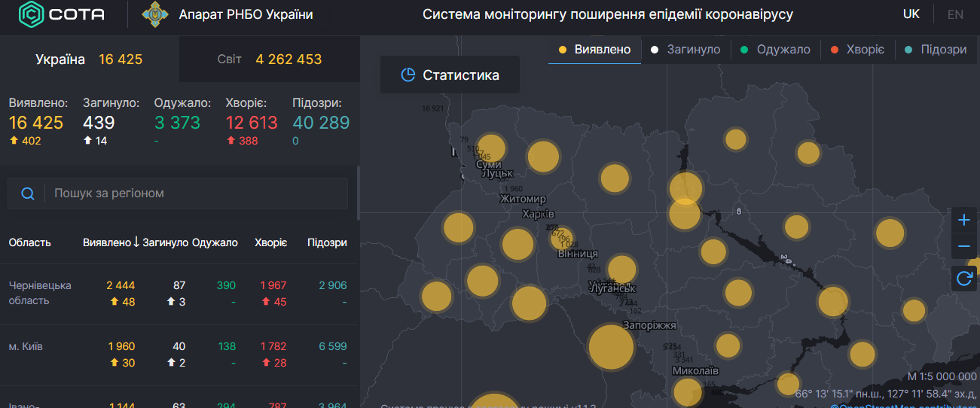
Task: Sort table by Хворіє column header
Action: [x=271, y=242]
